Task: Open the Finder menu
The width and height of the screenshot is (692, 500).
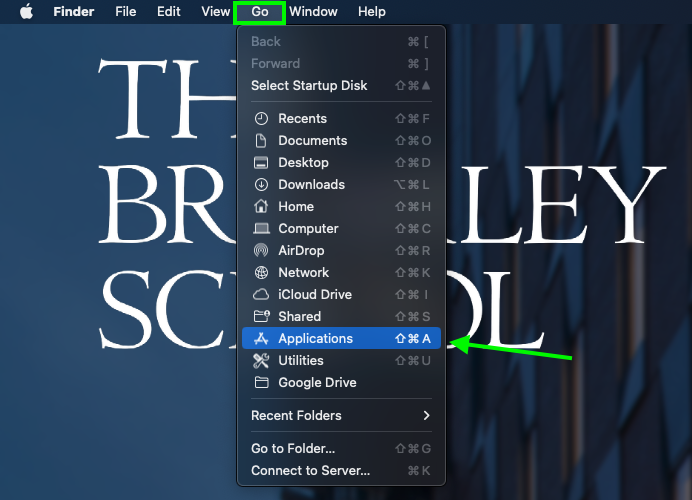Action: [74, 11]
